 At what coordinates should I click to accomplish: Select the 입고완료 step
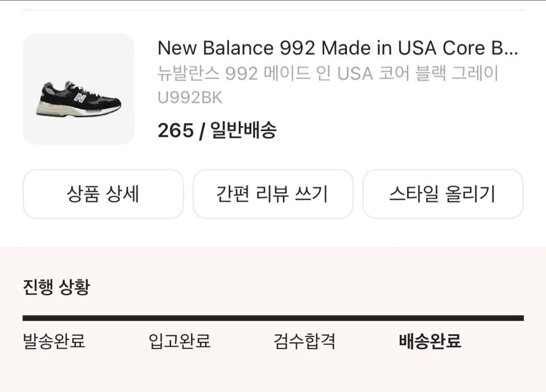[179, 342]
